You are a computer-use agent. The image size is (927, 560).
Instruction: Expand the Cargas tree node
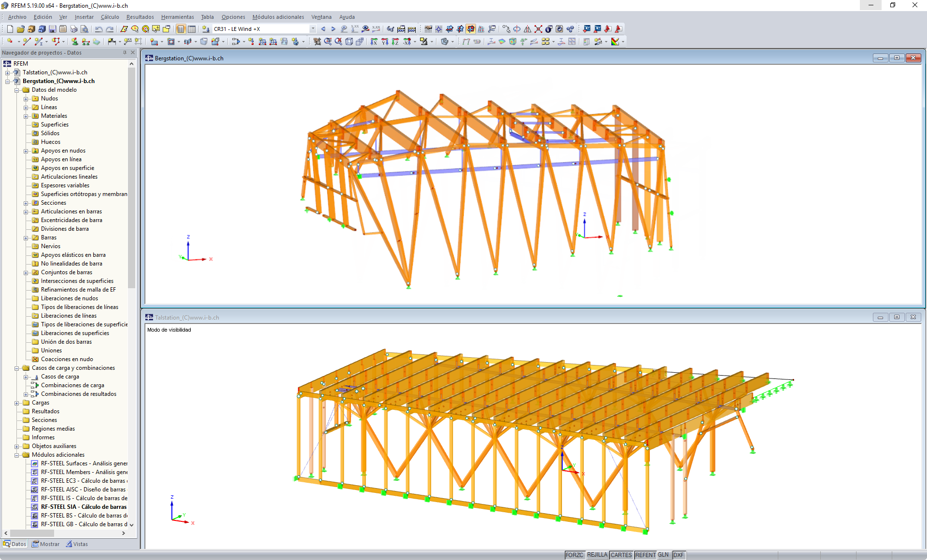coord(17,403)
